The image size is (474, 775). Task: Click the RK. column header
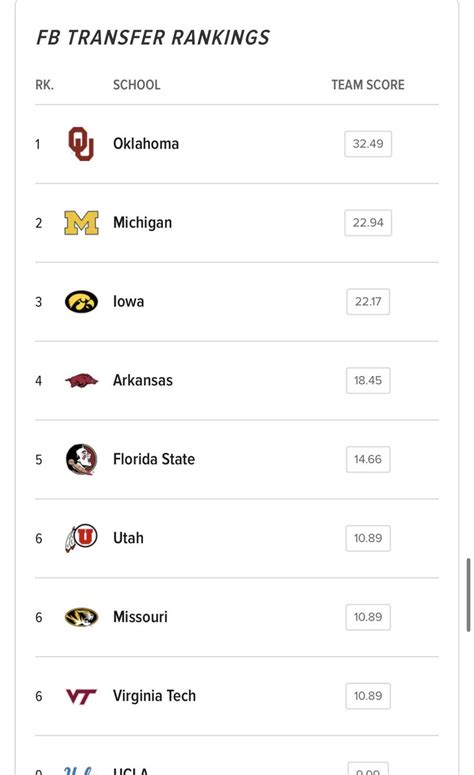(44, 85)
